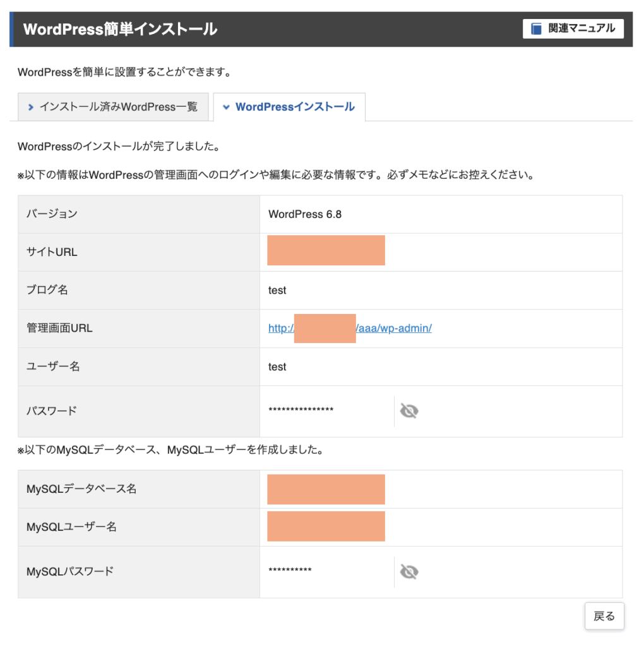Open the 管理画面URL wp-admin link
The image size is (644, 647).
tap(350, 328)
